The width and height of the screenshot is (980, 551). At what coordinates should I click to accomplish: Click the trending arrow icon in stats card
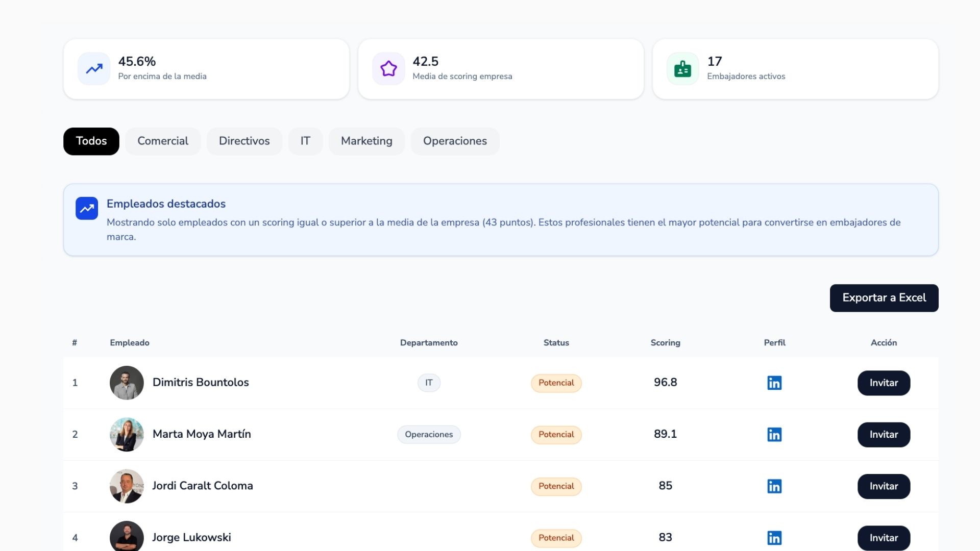coord(94,69)
